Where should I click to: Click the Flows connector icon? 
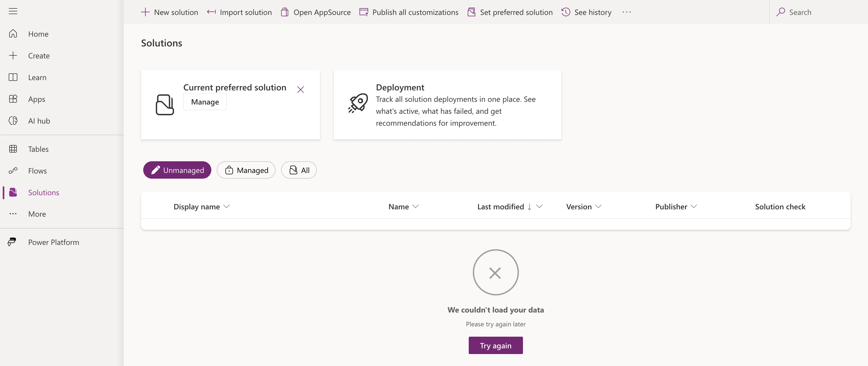(x=13, y=171)
